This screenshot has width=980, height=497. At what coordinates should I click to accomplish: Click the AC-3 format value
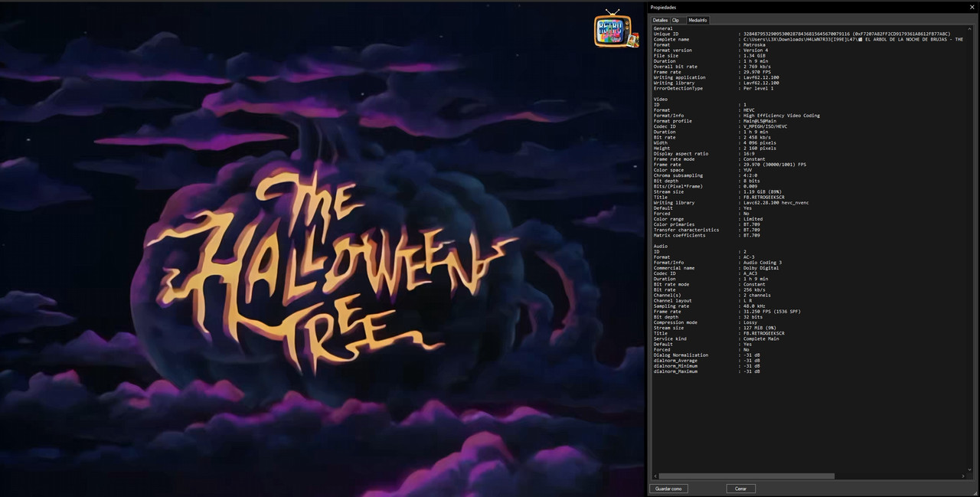(749, 257)
